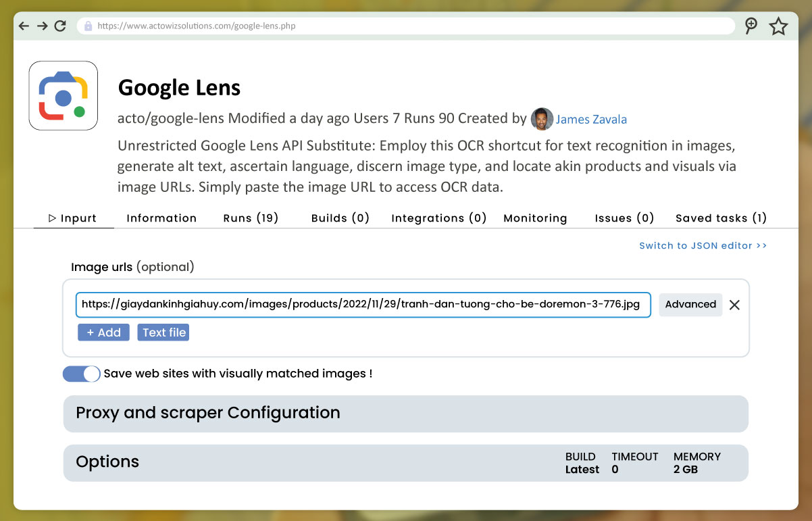Click the acto/google-lens path text
Screen dimensions: 812x521
pyautogui.click(x=171, y=119)
